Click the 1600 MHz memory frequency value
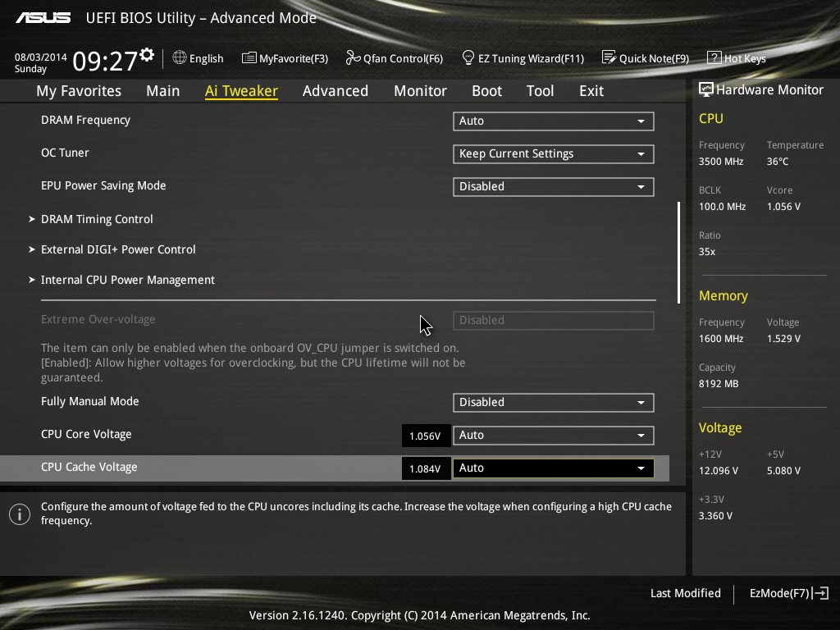Screen dimensions: 840x630 coord(721,339)
